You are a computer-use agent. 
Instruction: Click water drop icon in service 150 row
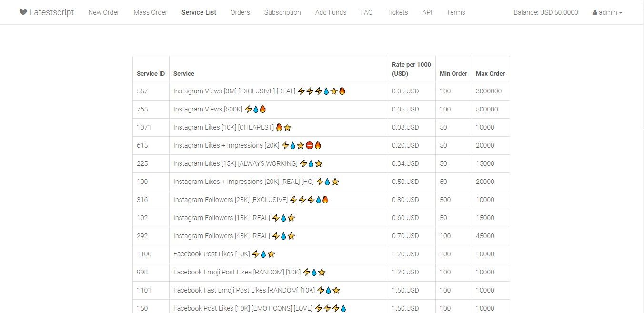tap(343, 308)
